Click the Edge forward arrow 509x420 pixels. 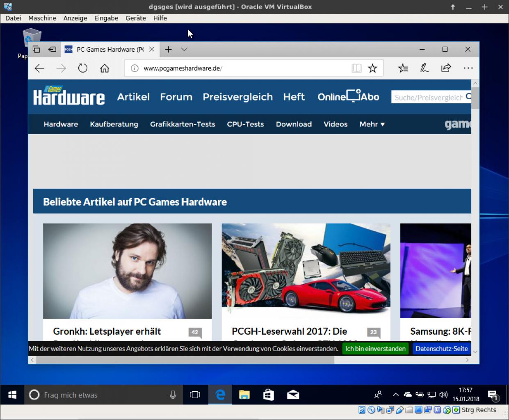(61, 68)
